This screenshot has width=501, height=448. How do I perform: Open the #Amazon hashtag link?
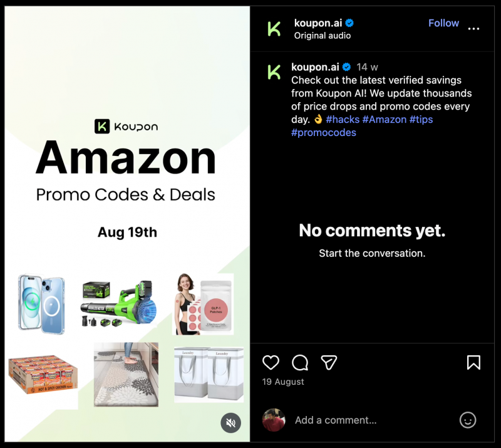tap(384, 120)
